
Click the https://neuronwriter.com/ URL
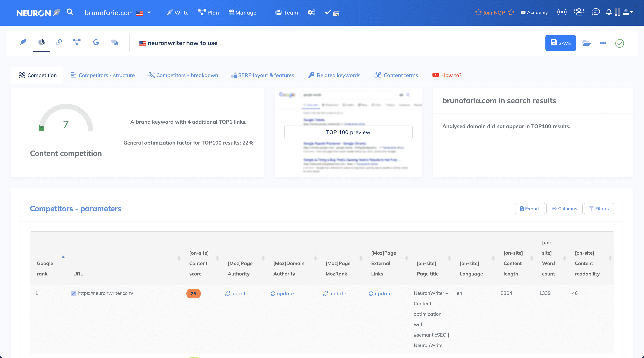[105, 293]
